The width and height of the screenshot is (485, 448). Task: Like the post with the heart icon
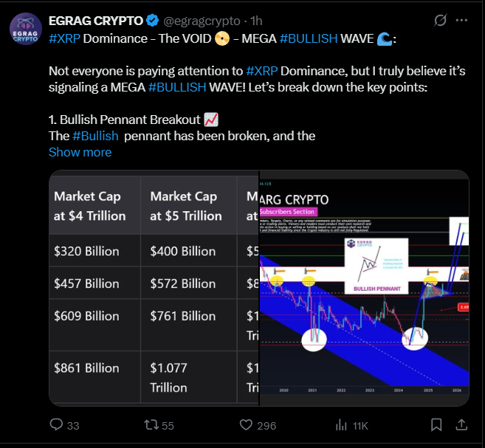(x=246, y=424)
